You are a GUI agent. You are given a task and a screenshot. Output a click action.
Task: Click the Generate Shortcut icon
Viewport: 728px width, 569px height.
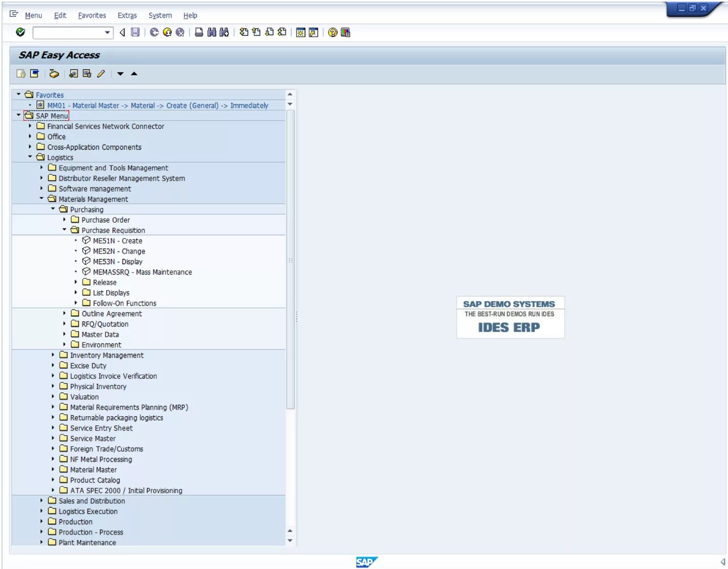[x=313, y=33]
